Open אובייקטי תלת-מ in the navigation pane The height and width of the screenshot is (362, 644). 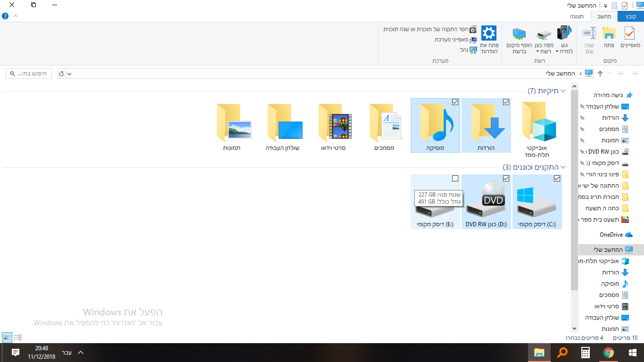tap(604, 261)
